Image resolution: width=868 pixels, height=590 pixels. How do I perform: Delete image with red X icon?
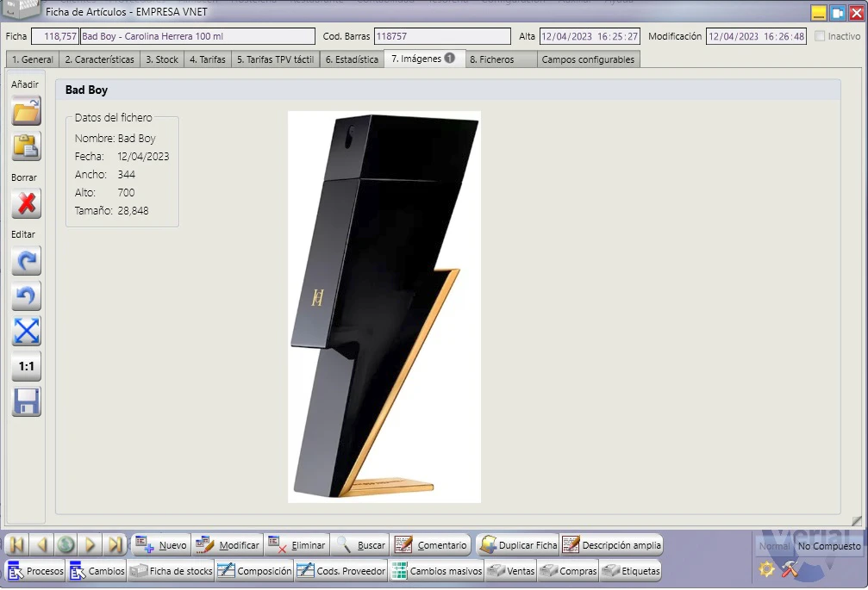pos(26,203)
